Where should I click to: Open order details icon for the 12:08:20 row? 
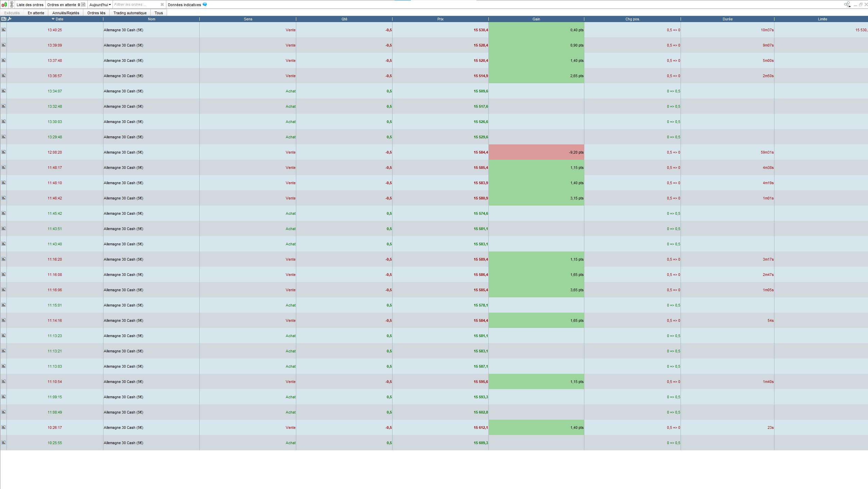[x=4, y=152]
